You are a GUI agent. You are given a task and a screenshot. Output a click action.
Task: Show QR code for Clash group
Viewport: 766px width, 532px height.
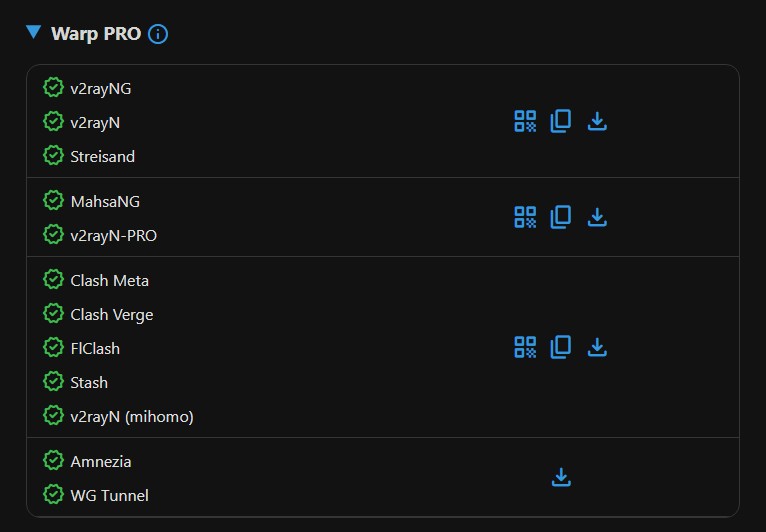coord(525,347)
